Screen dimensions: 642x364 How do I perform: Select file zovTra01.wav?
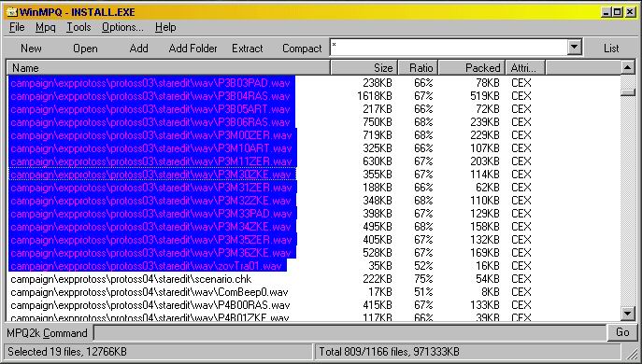(x=147, y=266)
